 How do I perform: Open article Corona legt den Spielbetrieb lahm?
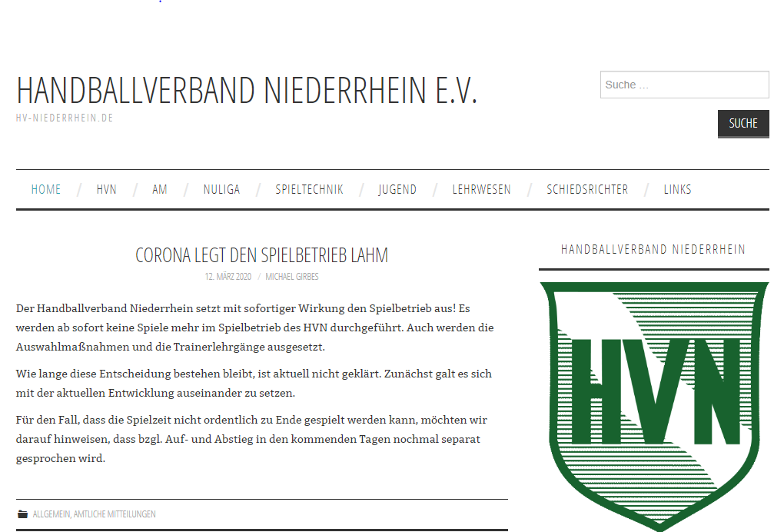[x=261, y=255]
